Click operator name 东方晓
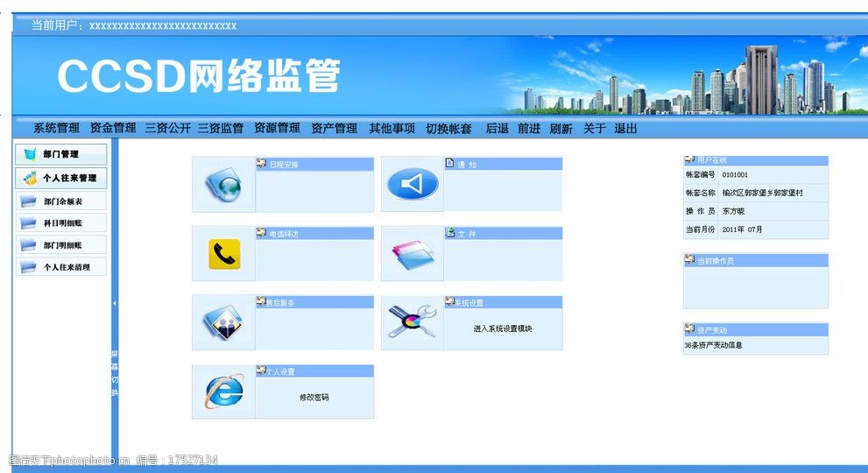The image size is (868, 473). coord(733,211)
